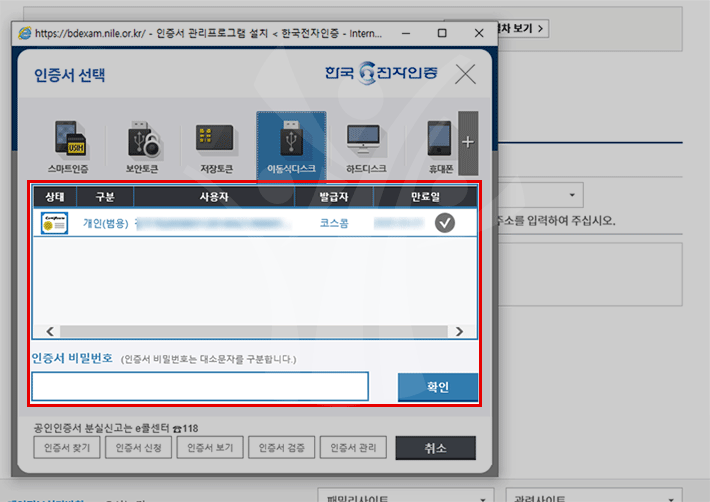Pick the 이동식디스크 USB icon
710x502 pixels.
pyautogui.click(x=290, y=145)
